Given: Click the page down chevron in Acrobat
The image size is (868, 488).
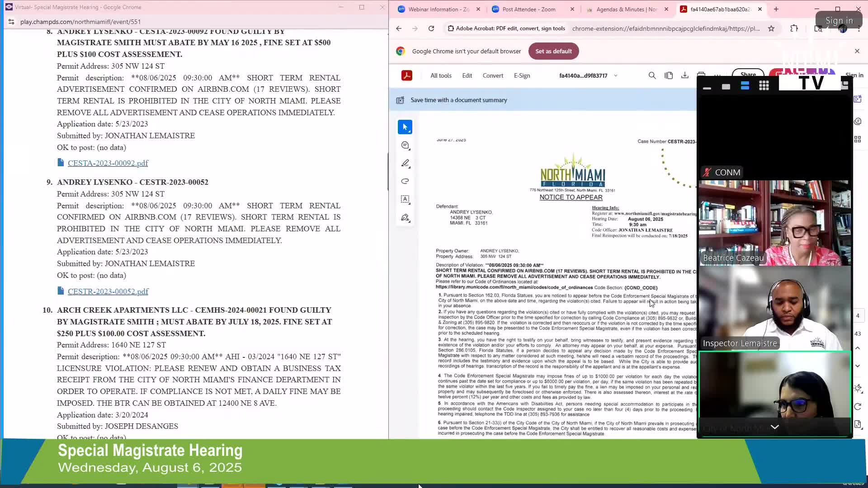Looking at the screenshot, I should coord(858,366).
